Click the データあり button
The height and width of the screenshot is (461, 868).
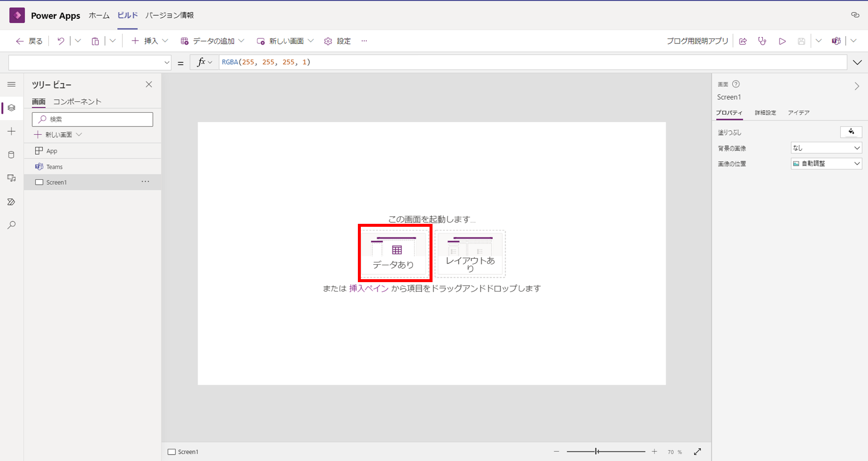(394, 253)
